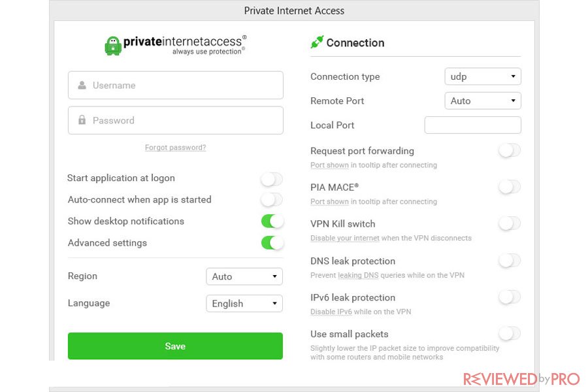The height and width of the screenshot is (392, 588).
Task: Choose a Language from the dropdown
Action: (244, 303)
